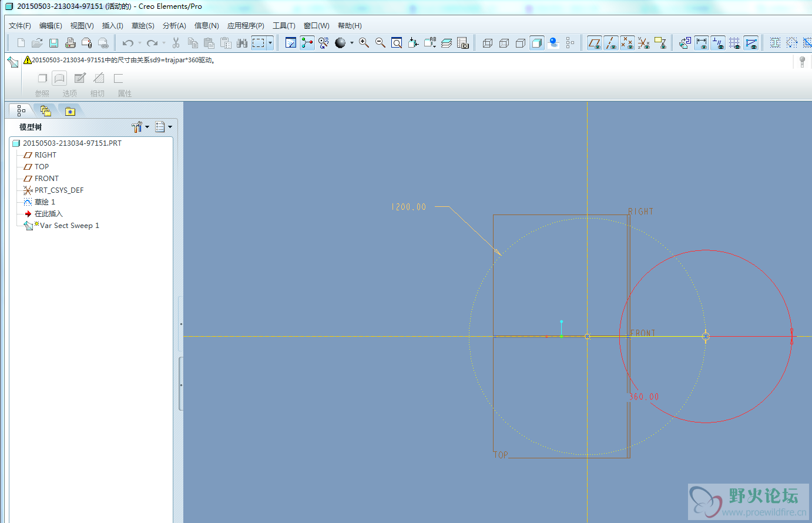Screen dimensions: 812x523
Task: Click the Zoom In magnifier
Action: tap(364, 43)
